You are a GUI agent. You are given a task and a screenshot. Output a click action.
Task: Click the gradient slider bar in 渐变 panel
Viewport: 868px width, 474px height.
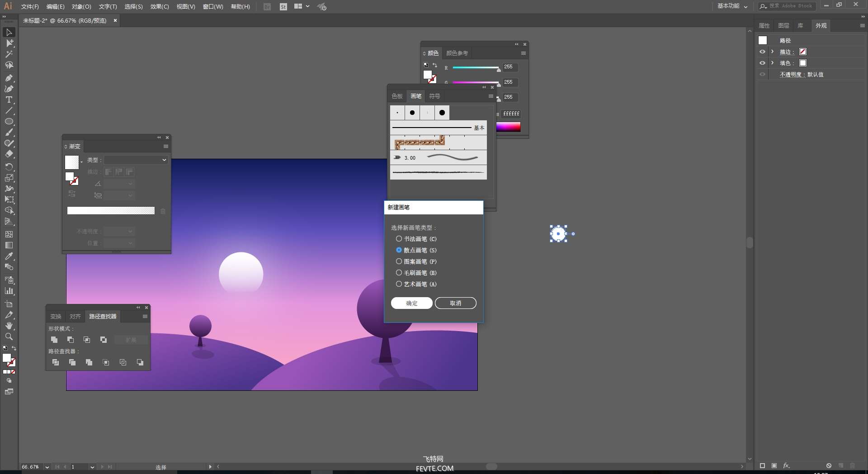(111, 211)
